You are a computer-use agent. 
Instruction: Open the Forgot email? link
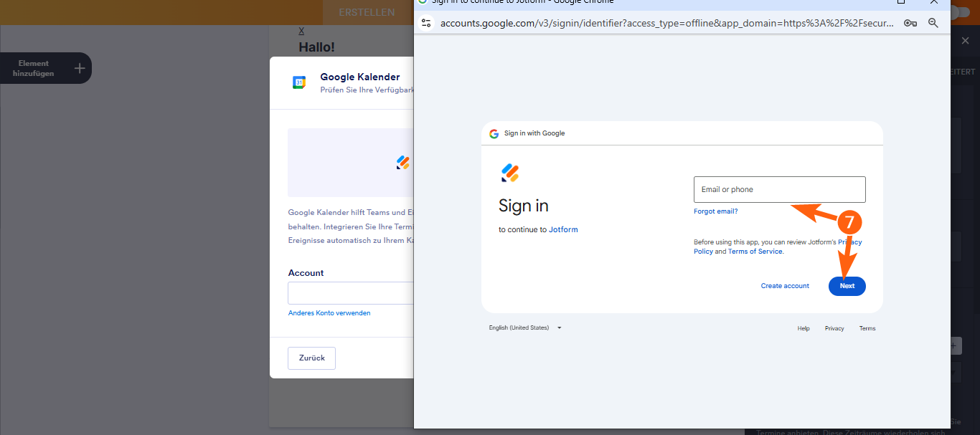715,211
